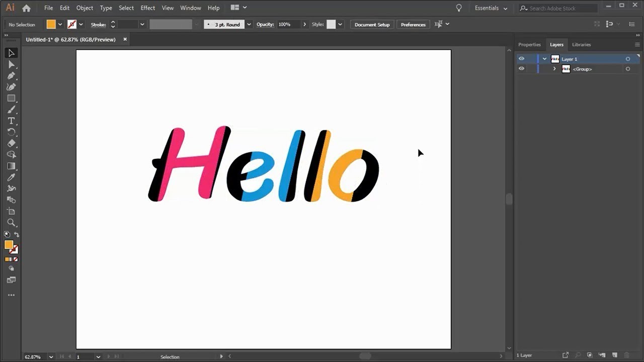Click target circle for Group
This screenshot has width=644, height=362.
pos(627,69)
